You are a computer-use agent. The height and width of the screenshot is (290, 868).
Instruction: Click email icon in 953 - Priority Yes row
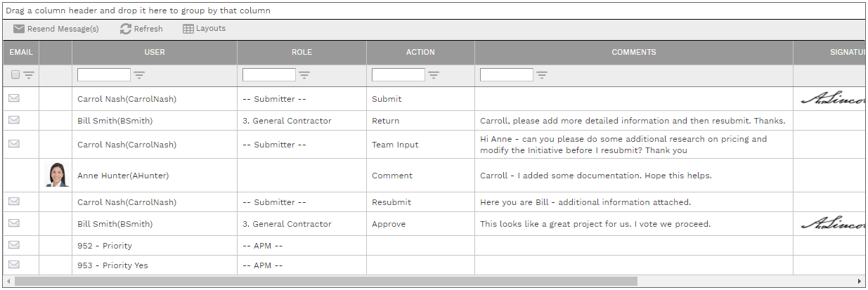[14, 265]
